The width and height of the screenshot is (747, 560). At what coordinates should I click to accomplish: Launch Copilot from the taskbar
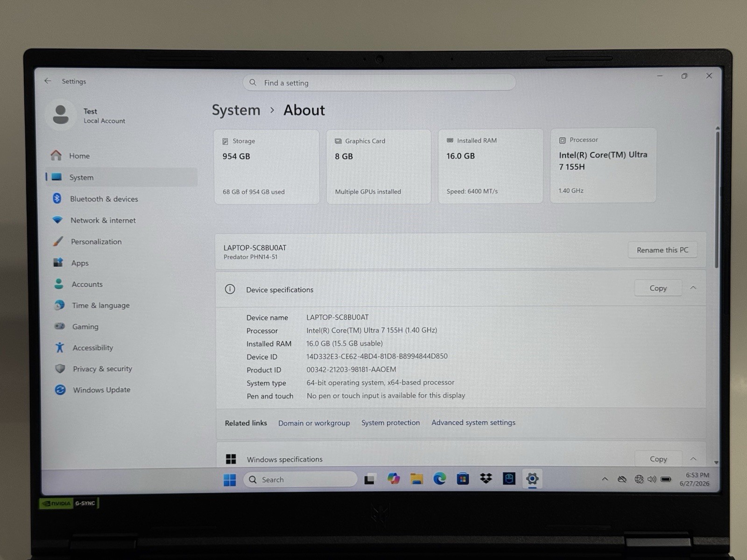click(393, 479)
